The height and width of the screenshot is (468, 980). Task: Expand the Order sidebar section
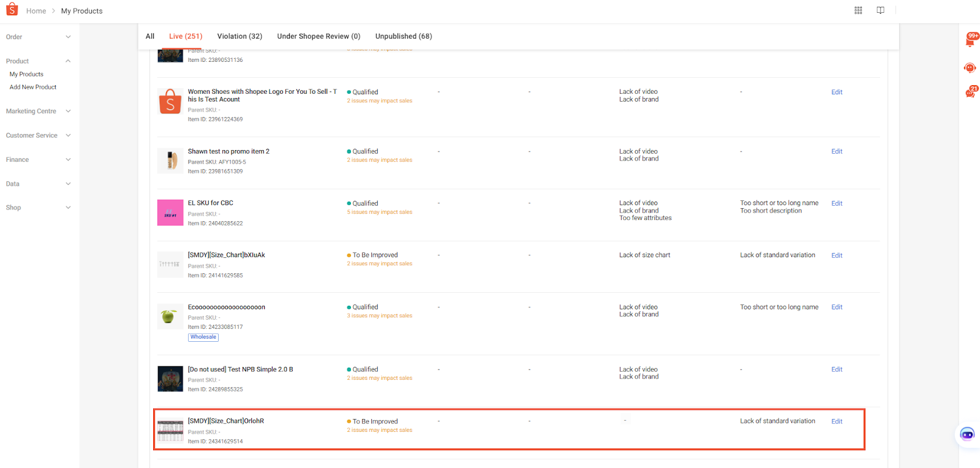[x=39, y=37]
